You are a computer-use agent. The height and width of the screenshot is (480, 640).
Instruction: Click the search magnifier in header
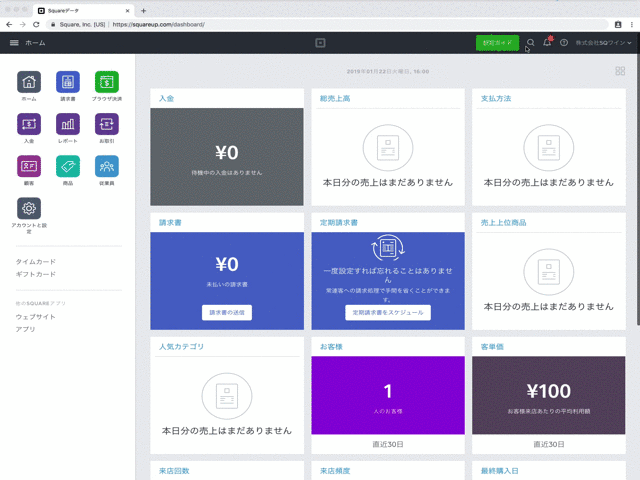(x=531, y=43)
